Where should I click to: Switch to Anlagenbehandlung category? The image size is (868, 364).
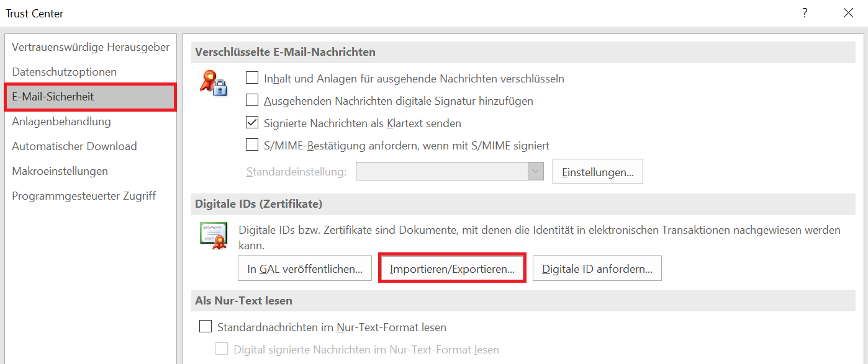pos(61,122)
